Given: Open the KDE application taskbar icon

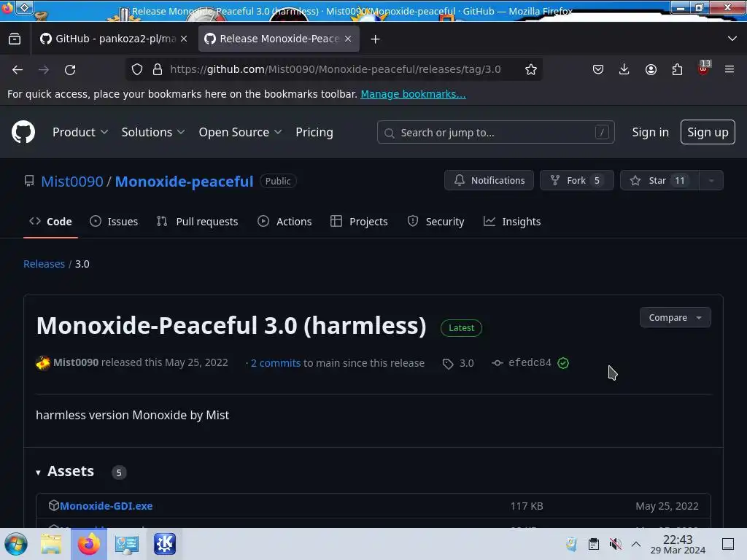Looking at the screenshot, I should [x=165, y=544].
